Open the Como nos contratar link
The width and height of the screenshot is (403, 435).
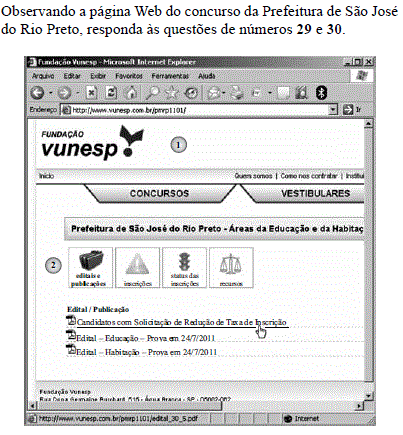click(309, 176)
